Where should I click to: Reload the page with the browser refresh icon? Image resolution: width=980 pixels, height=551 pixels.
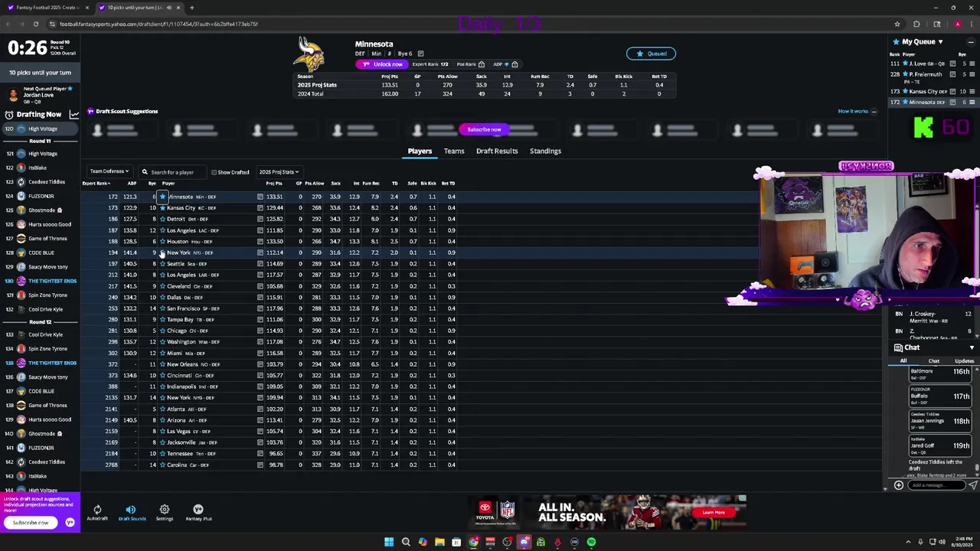(35, 24)
